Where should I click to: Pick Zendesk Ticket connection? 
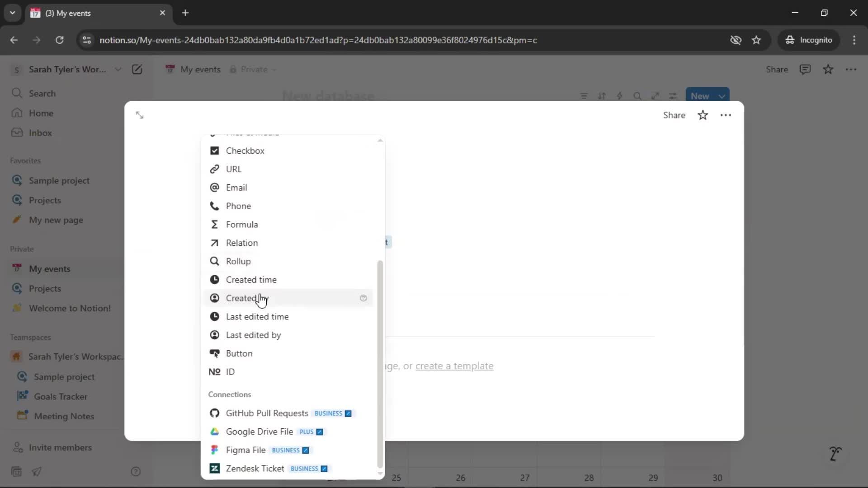288,469
